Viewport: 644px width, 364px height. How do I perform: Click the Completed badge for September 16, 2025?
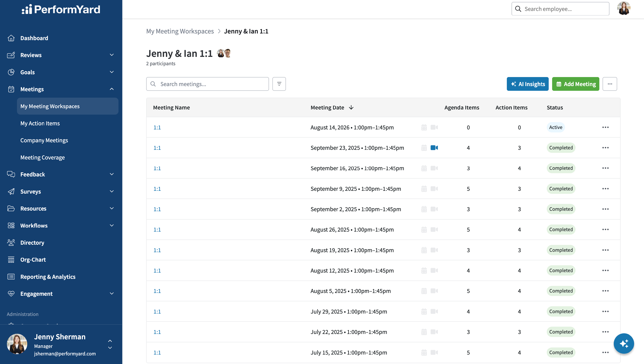[561, 168]
